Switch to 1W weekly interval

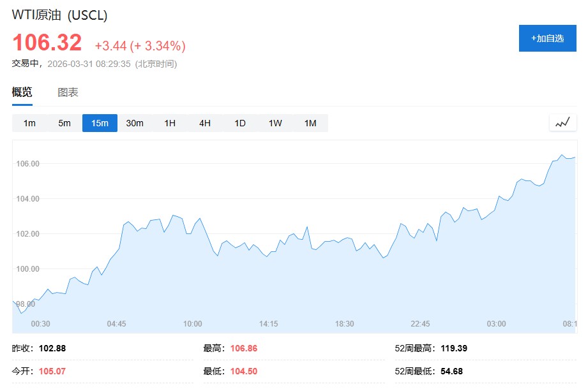[275, 123]
